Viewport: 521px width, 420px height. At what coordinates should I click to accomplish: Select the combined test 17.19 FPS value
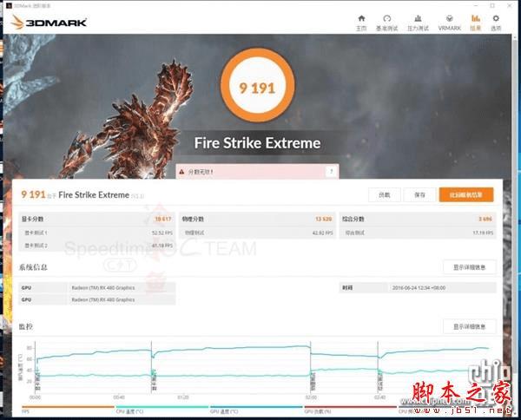point(483,233)
